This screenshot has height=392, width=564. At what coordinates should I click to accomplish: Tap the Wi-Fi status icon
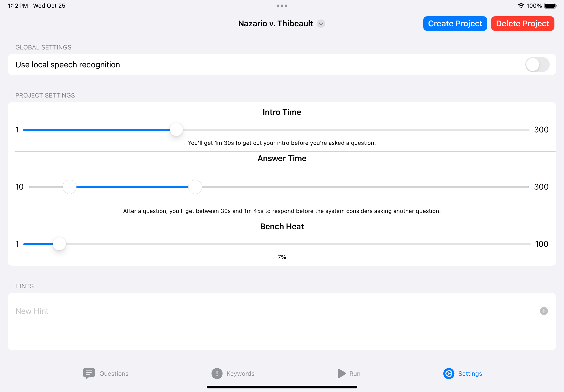click(521, 6)
